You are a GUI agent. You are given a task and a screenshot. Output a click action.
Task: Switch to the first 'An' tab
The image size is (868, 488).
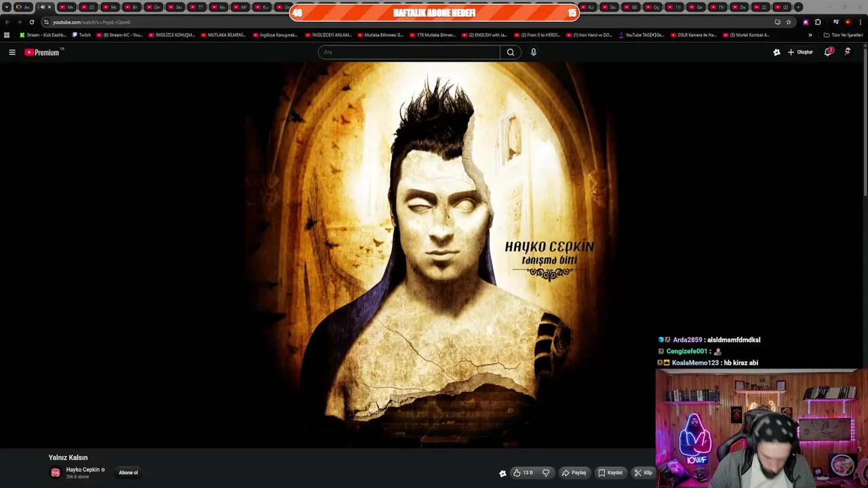coord(24,7)
